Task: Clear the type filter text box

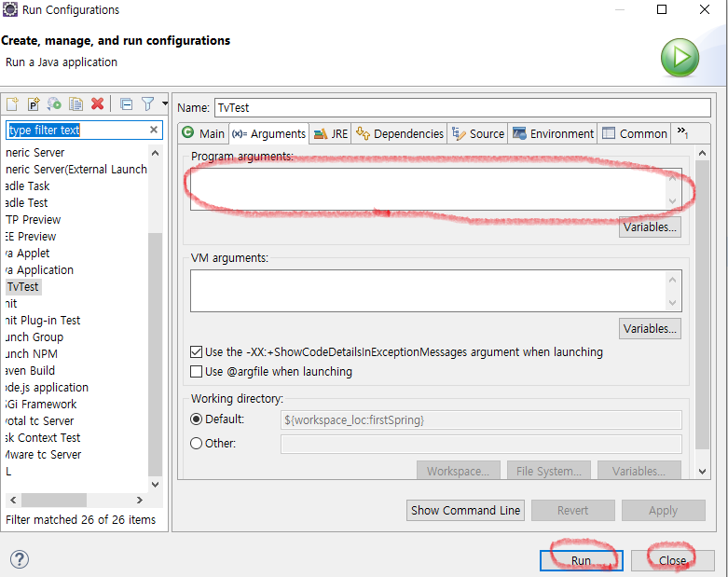Action: pos(154,130)
